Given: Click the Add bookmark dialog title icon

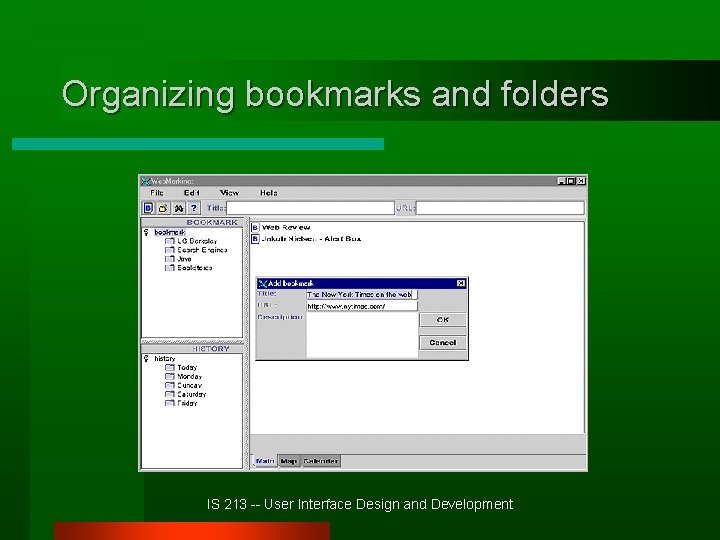Looking at the screenshot, I should point(263,283).
